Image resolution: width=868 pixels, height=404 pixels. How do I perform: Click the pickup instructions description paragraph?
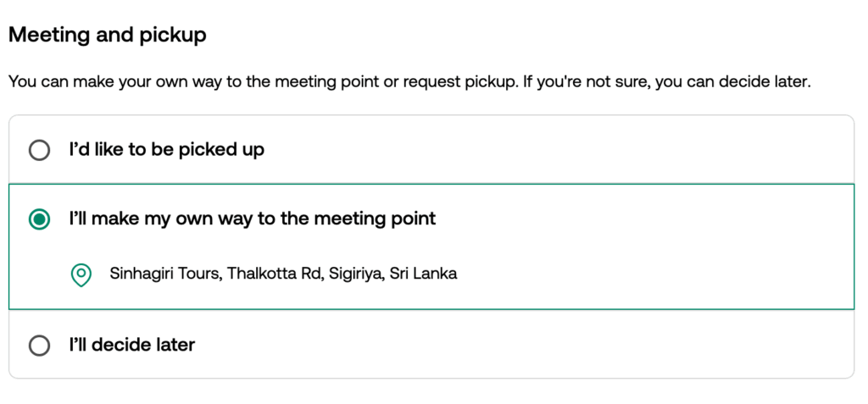point(409,83)
